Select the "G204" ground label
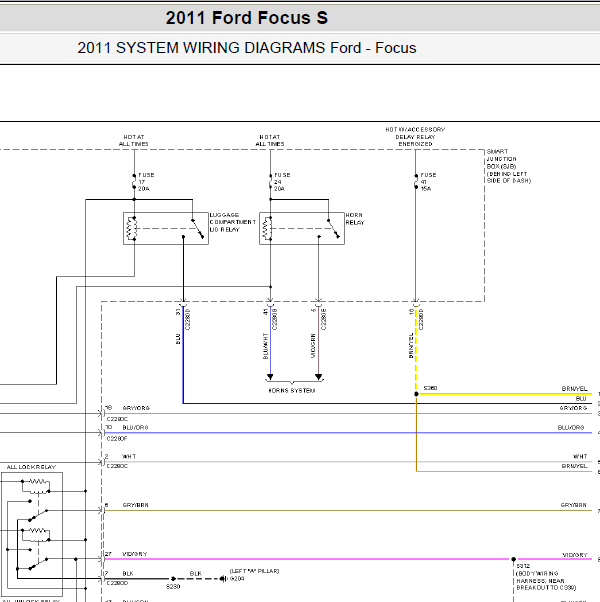 237,579
